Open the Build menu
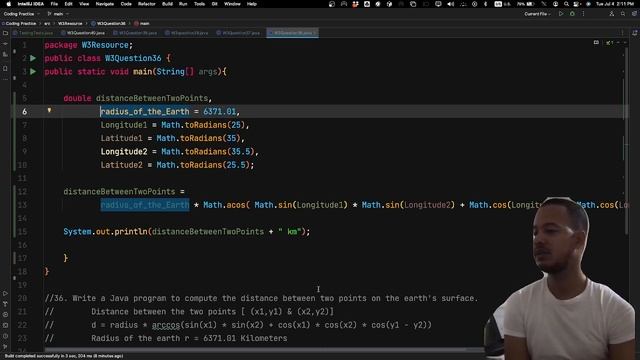The image size is (640, 360). coord(167,4)
